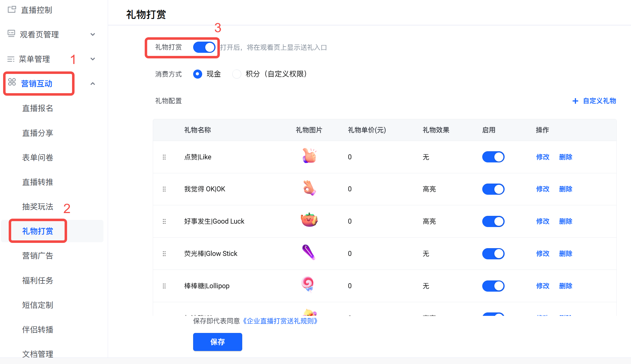Disable the 我觉得 OK gift toggle
631x364 pixels.
point(493,189)
